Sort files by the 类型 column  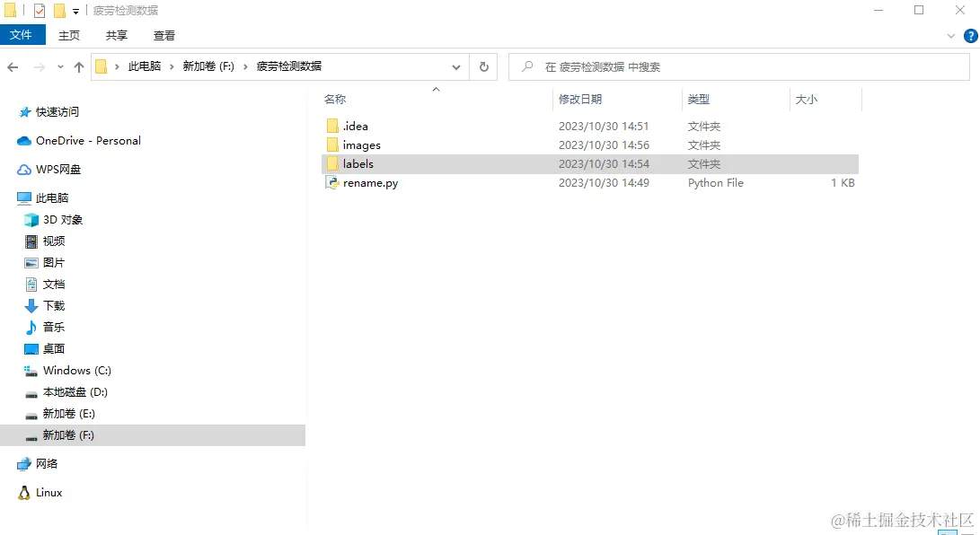[x=699, y=100]
